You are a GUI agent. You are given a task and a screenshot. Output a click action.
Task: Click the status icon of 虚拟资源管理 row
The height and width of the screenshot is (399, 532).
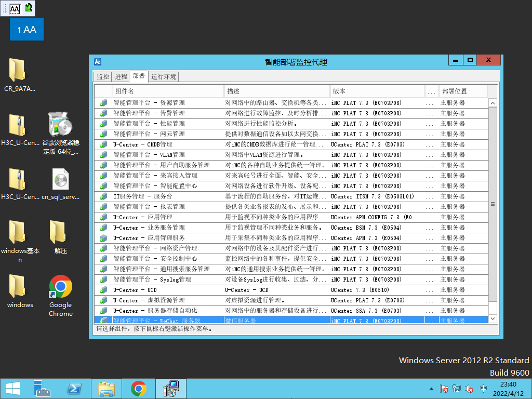(x=103, y=300)
